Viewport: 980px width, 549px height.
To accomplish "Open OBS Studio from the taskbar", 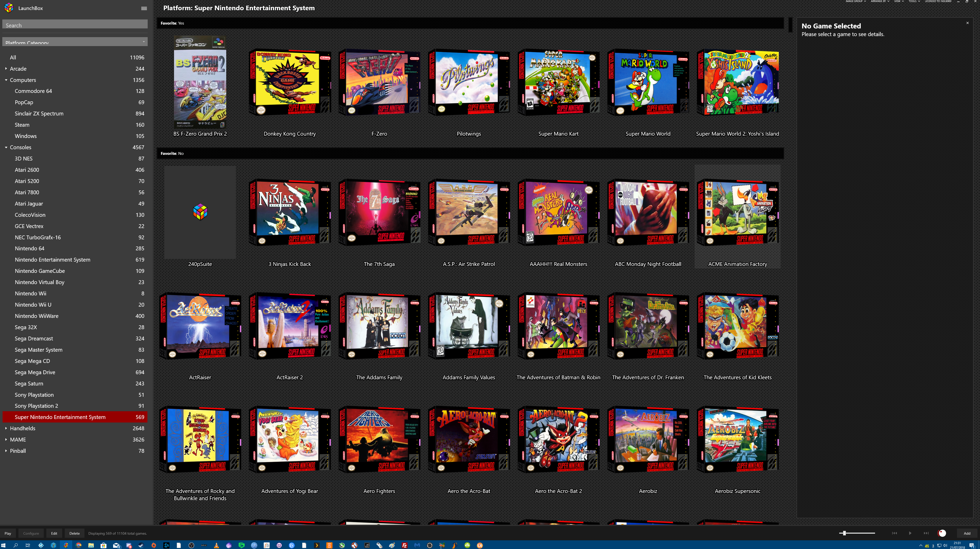I will click(x=191, y=545).
